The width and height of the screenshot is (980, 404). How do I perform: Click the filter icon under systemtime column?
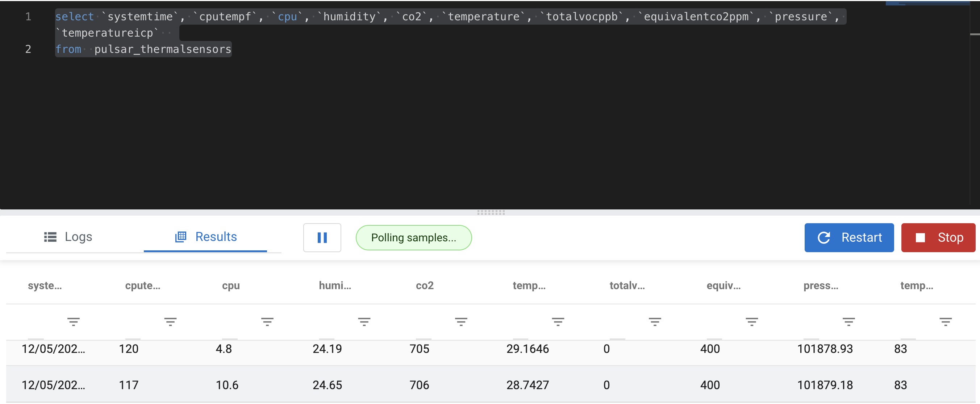point(74,322)
